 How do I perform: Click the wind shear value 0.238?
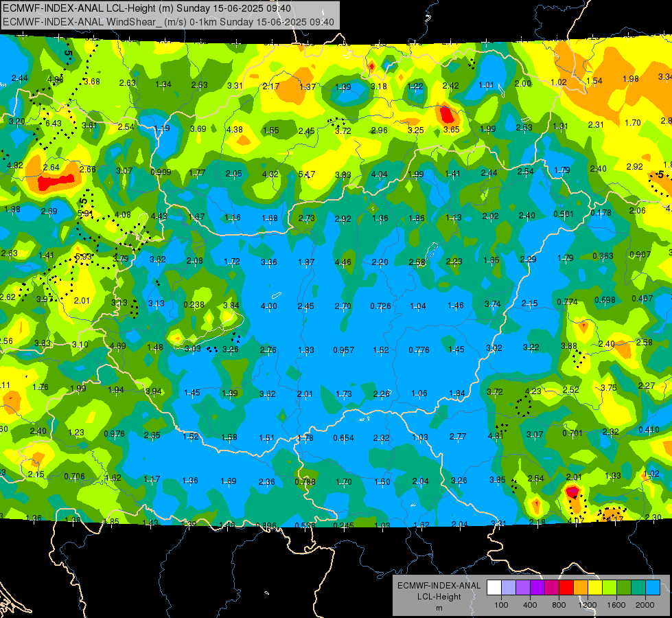tap(194, 305)
